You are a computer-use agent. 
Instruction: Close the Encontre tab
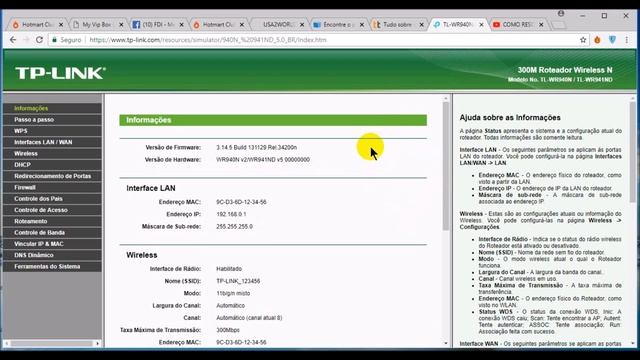362,25
